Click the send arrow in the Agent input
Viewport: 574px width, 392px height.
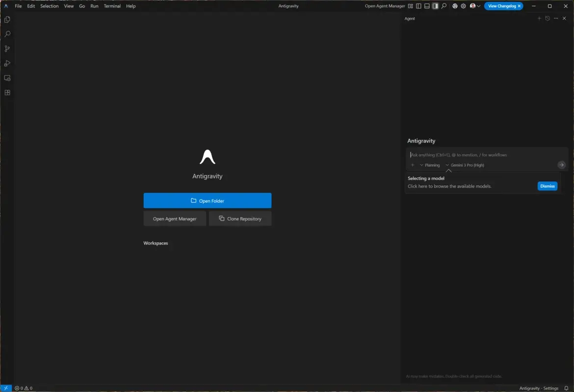(561, 165)
